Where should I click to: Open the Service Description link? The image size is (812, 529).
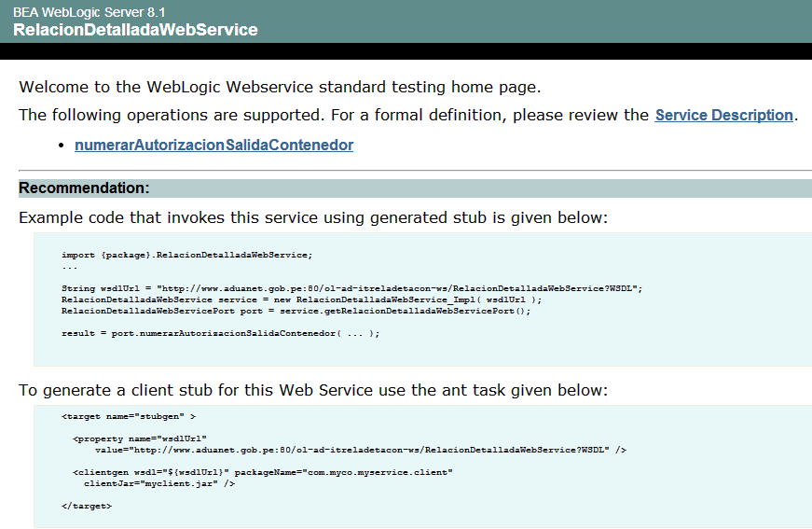point(724,115)
